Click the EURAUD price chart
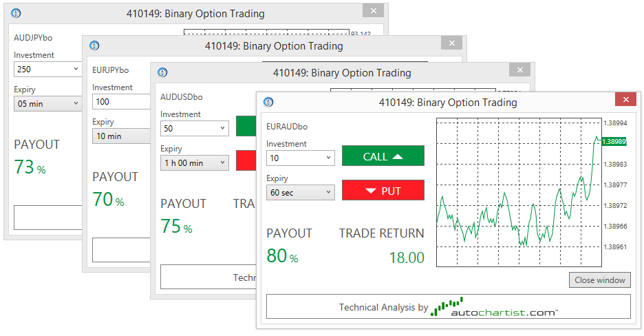The width and height of the screenshot is (644, 336). pyautogui.click(x=519, y=193)
